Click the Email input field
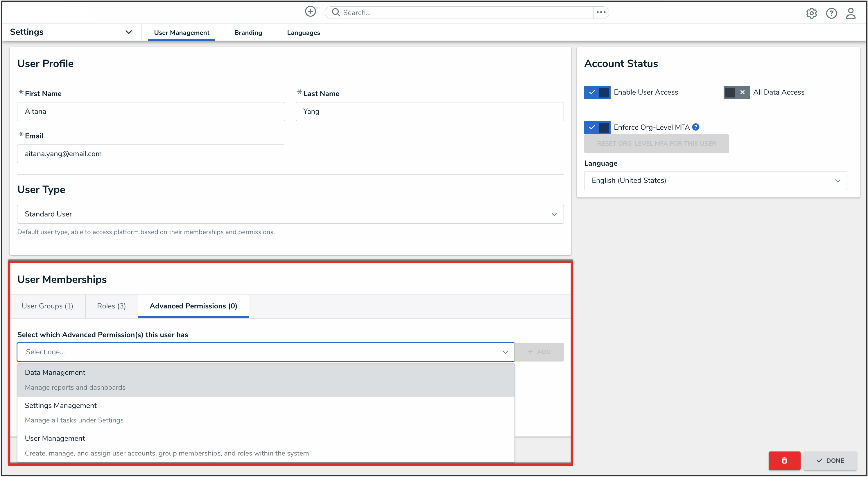The height and width of the screenshot is (477, 868). click(151, 154)
